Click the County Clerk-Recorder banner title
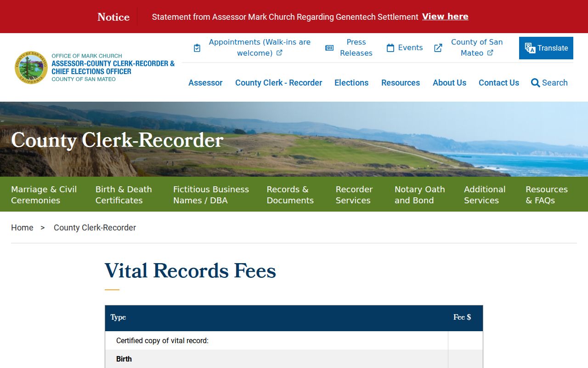Viewport: 588px width, 368px height. (x=117, y=140)
